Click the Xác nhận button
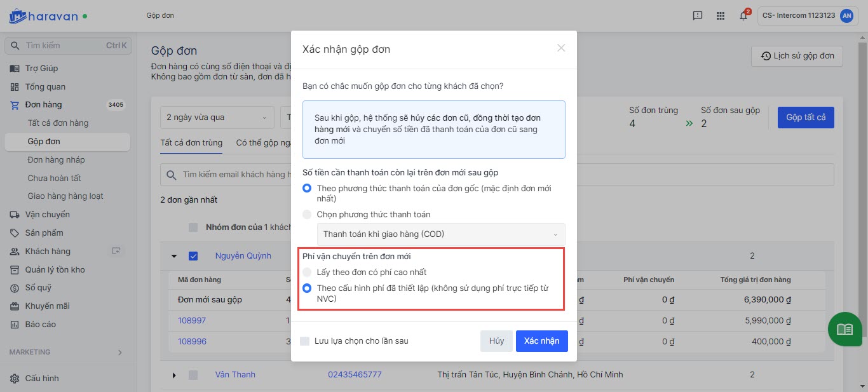 click(541, 341)
